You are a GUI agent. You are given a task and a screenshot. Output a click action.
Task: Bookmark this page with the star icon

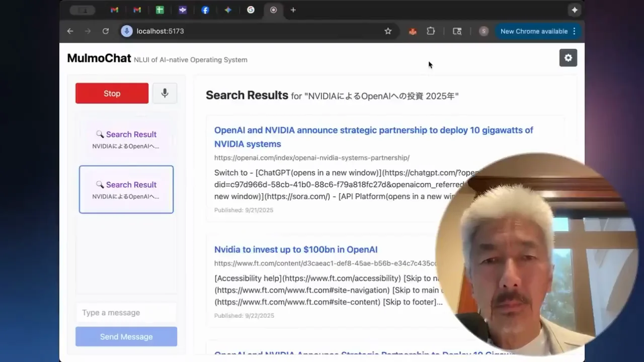click(x=388, y=31)
